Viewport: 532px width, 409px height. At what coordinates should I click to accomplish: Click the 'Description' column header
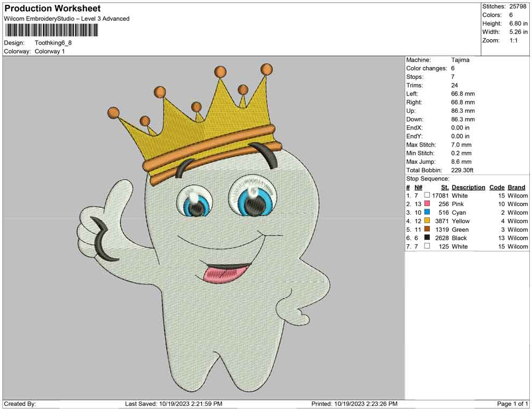click(x=468, y=187)
